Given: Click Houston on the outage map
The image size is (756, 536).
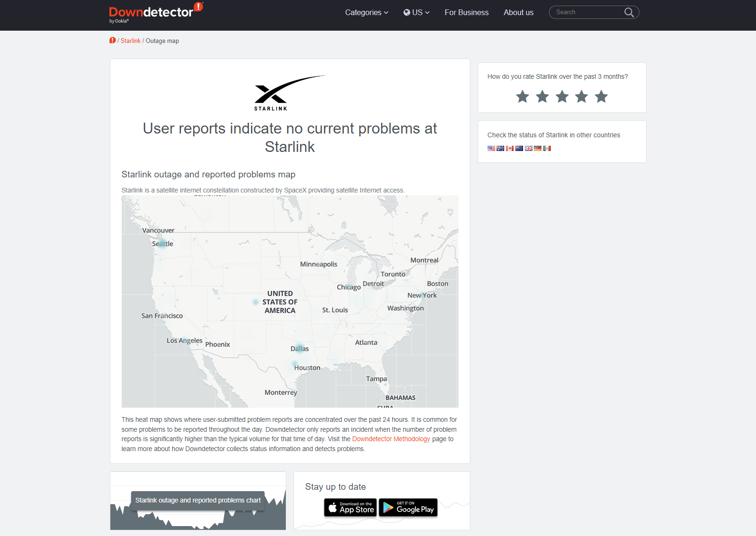Looking at the screenshot, I should pos(307,368).
